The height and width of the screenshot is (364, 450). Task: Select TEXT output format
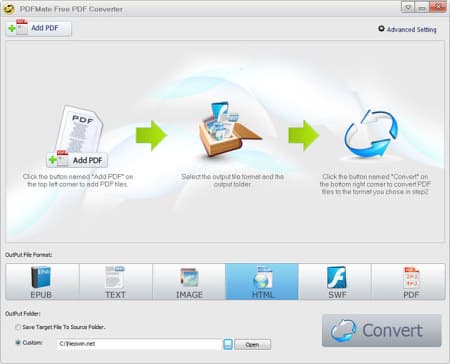116,282
